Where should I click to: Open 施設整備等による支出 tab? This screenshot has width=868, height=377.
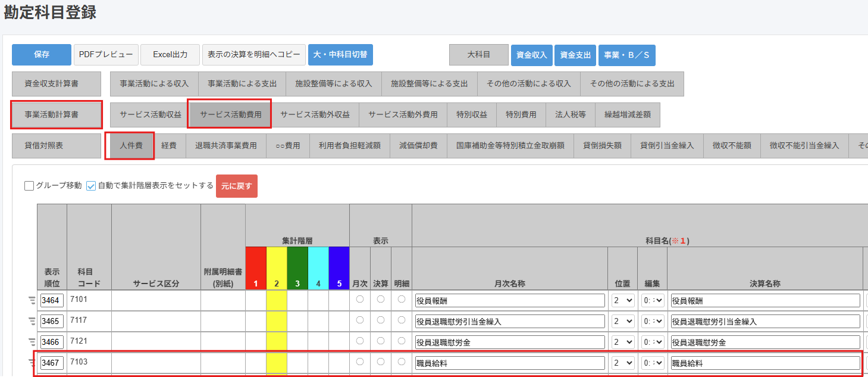[429, 84]
